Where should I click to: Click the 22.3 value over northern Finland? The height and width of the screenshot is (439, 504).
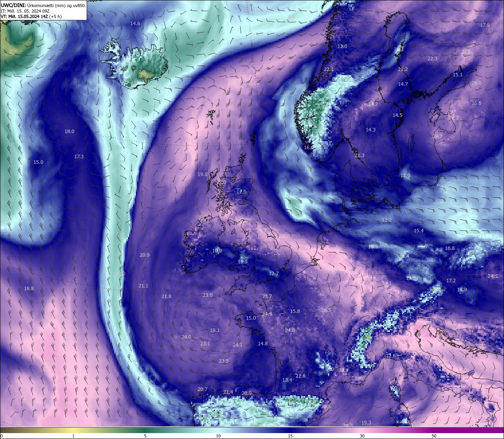pyautogui.click(x=432, y=59)
